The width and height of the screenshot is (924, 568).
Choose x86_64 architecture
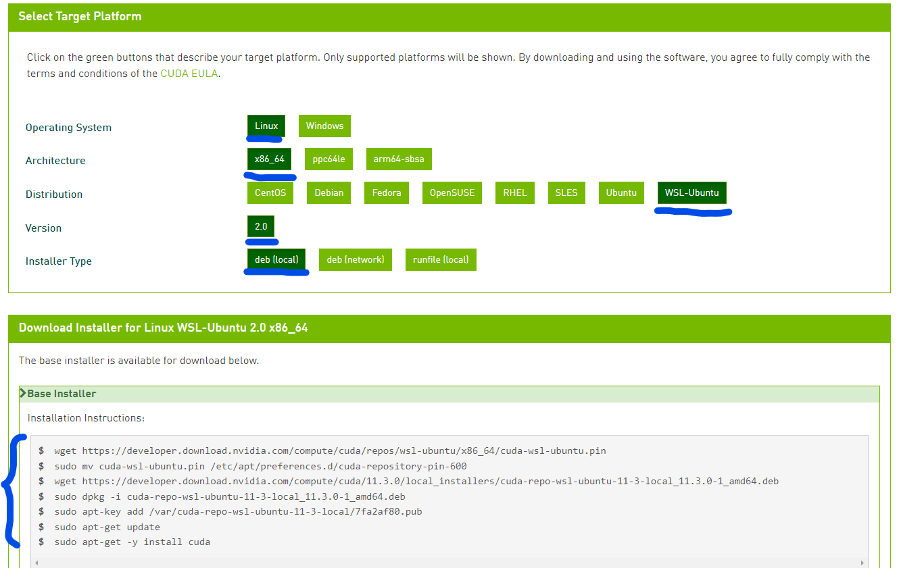pos(269,159)
